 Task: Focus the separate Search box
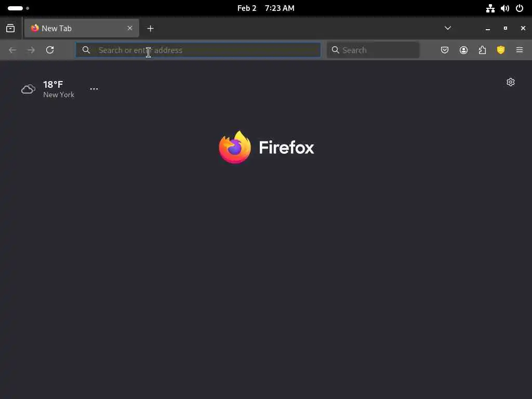tap(373, 50)
